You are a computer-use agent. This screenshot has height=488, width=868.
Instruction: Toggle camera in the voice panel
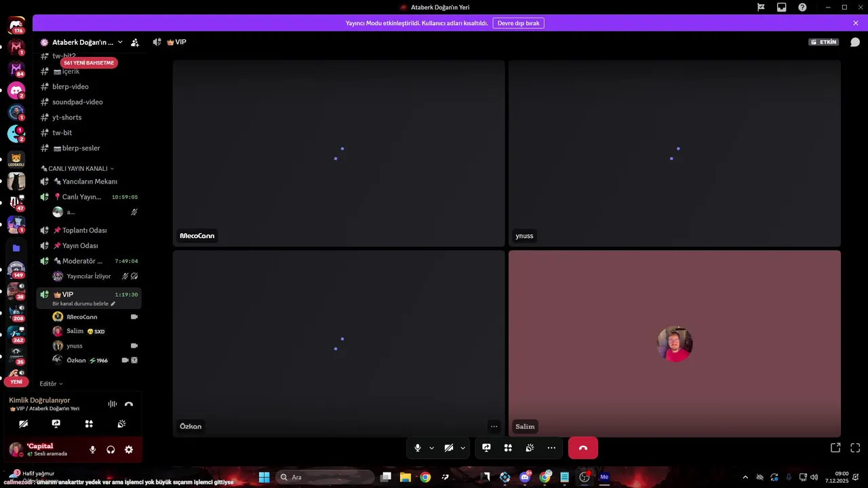(24, 424)
